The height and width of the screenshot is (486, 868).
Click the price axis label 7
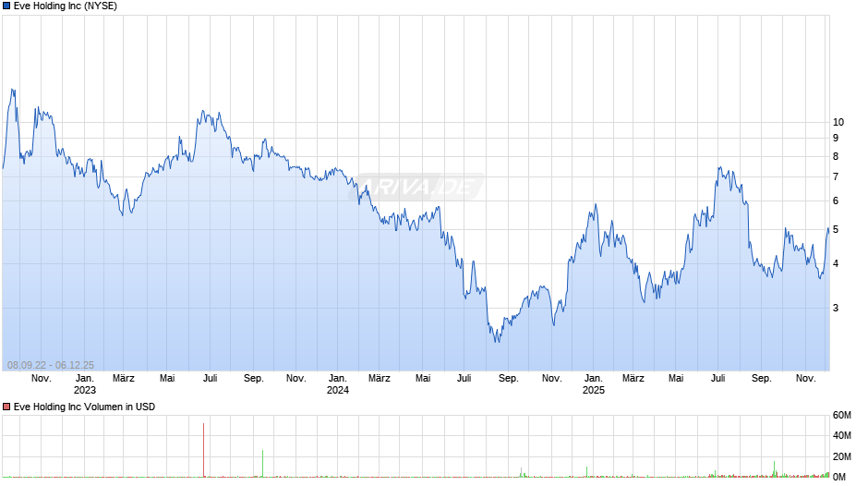[836, 177]
